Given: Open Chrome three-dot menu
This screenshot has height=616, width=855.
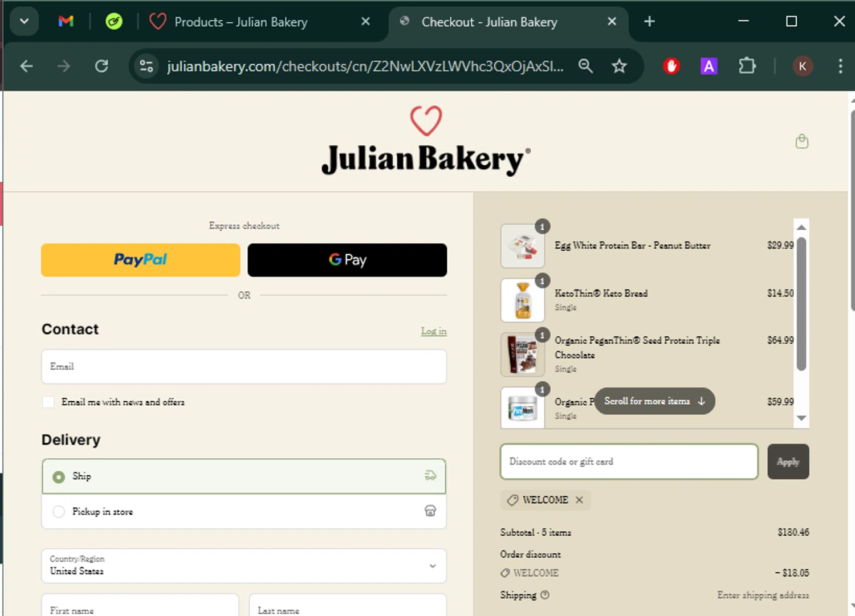Looking at the screenshot, I should coord(840,66).
